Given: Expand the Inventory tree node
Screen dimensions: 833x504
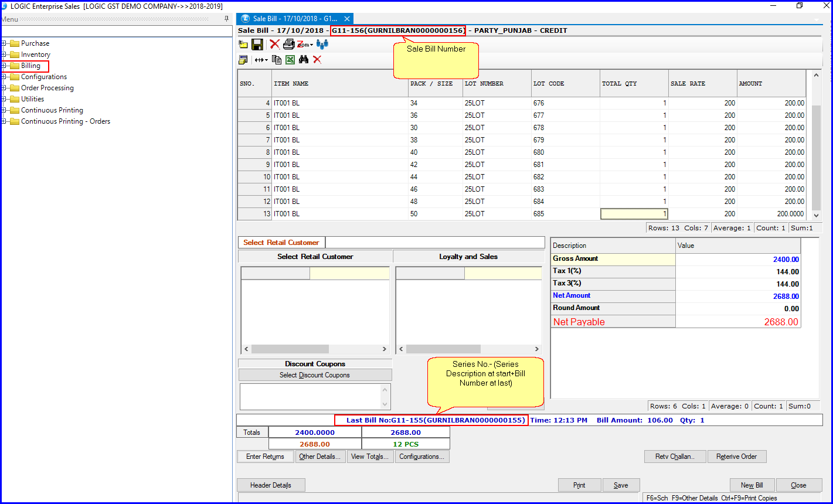Looking at the screenshot, I should 4,55.
